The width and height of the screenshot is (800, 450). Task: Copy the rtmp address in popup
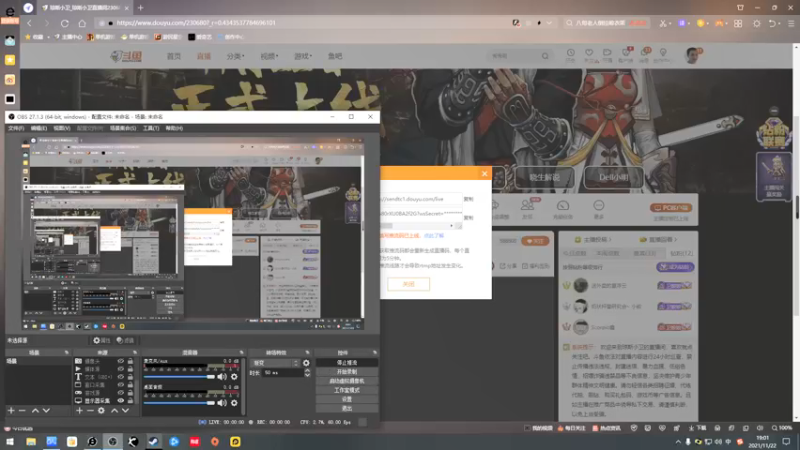(x=468, y=199)
